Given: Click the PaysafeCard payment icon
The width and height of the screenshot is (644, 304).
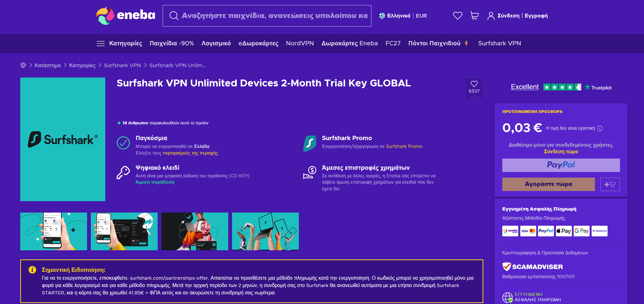Looking at the screenshot, I should [x=599, y=231].
